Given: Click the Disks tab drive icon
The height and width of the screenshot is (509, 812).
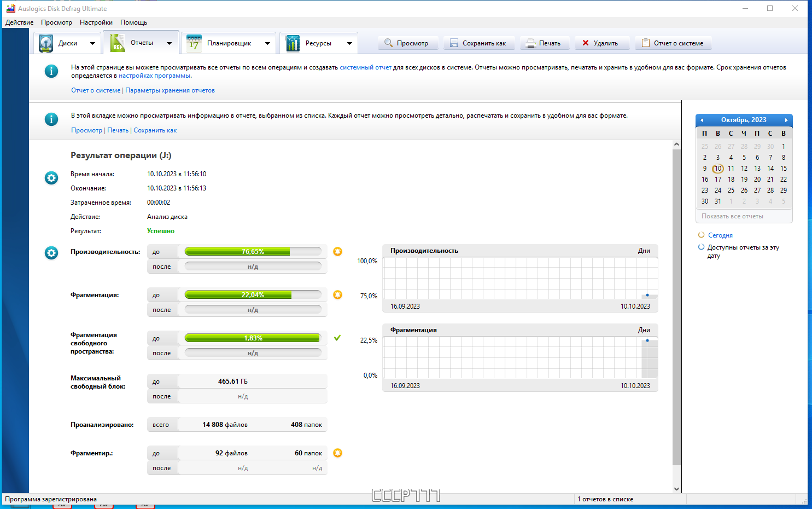Looking at the screenshot, I should click(x=46, y=43).
